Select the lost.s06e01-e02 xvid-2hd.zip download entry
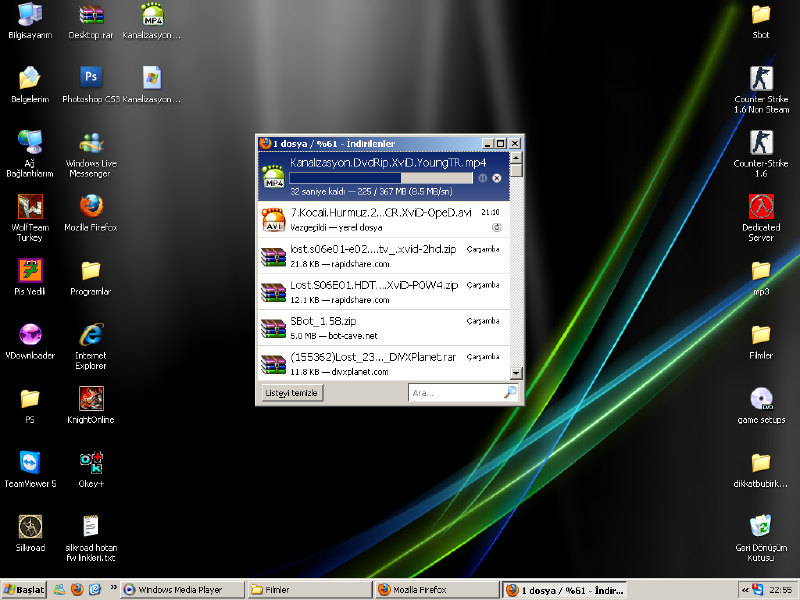The width and height of the screenshot is (800, 600). click(384, 256)
